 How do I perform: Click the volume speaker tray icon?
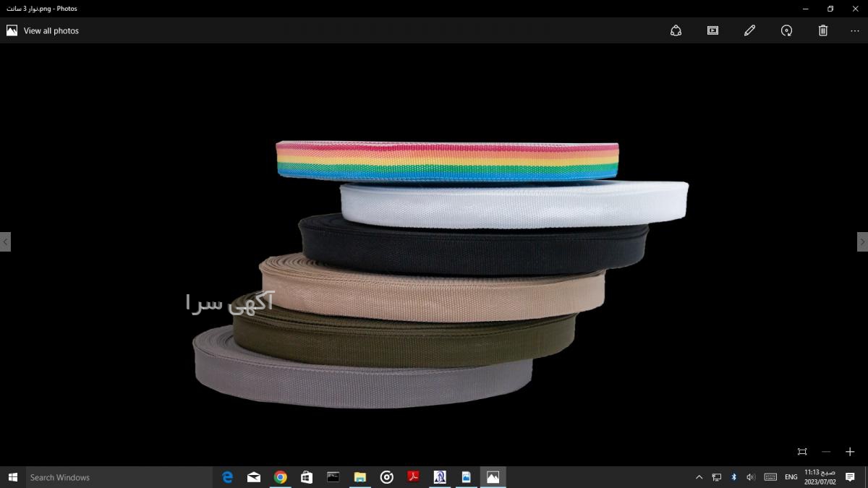751,477
